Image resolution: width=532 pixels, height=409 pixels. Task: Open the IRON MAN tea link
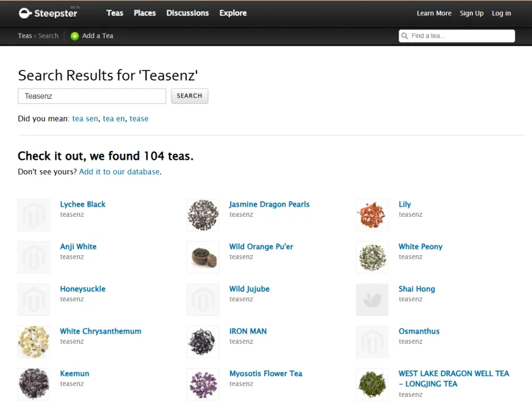(x=248, y=331)
